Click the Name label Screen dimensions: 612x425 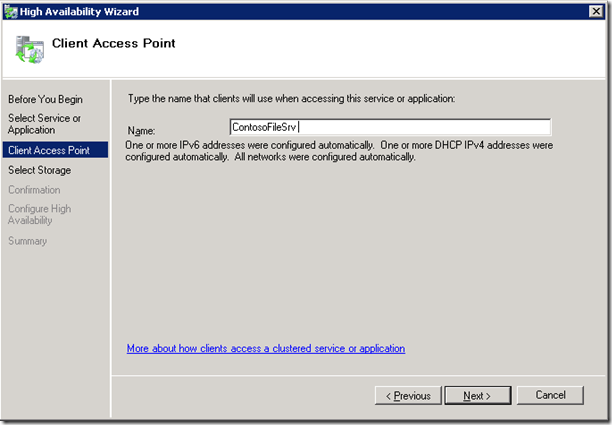pyautogui.click(x=141, y=130)
